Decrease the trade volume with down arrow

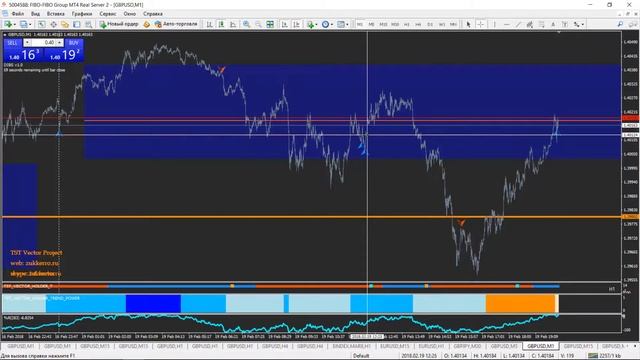click(27, 42)
